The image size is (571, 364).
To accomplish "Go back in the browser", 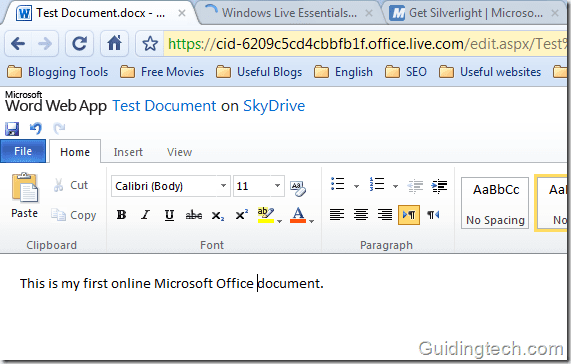I will click(18, 44).
